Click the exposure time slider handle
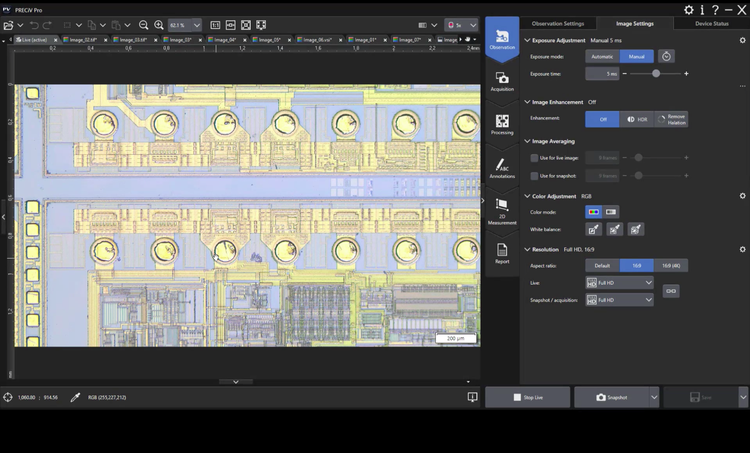The image size is (750, 453). pyautogui.click(x=656, y=74)
